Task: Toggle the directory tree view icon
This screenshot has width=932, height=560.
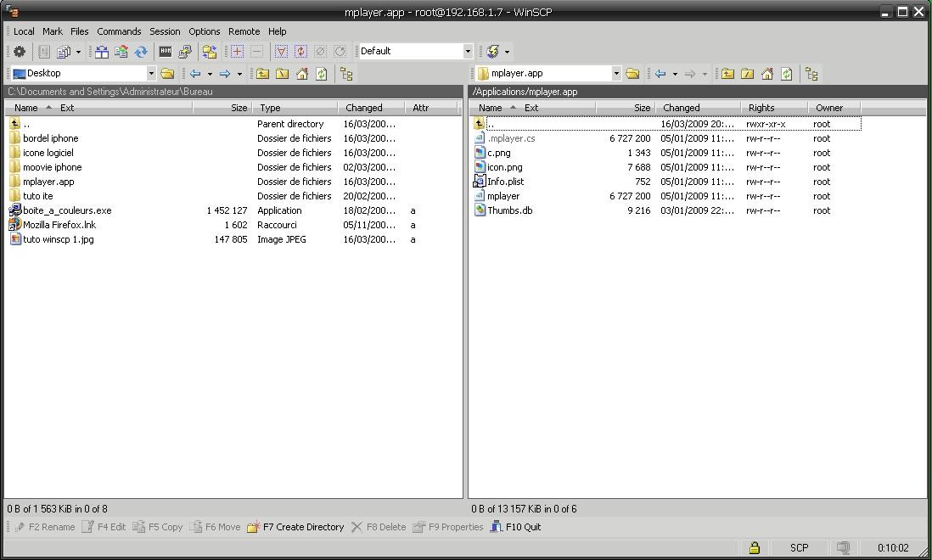Action: 812,74
